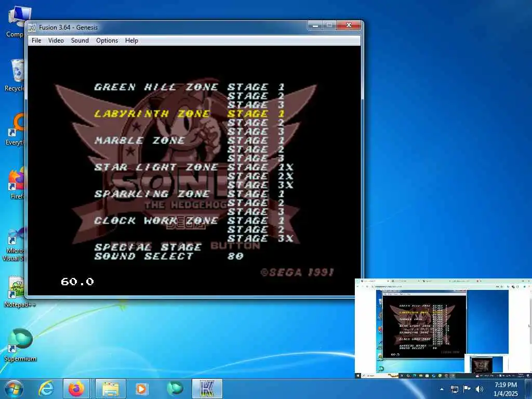Open the Options menu
This screenshot has height=399, width=532.
(107, 41)
